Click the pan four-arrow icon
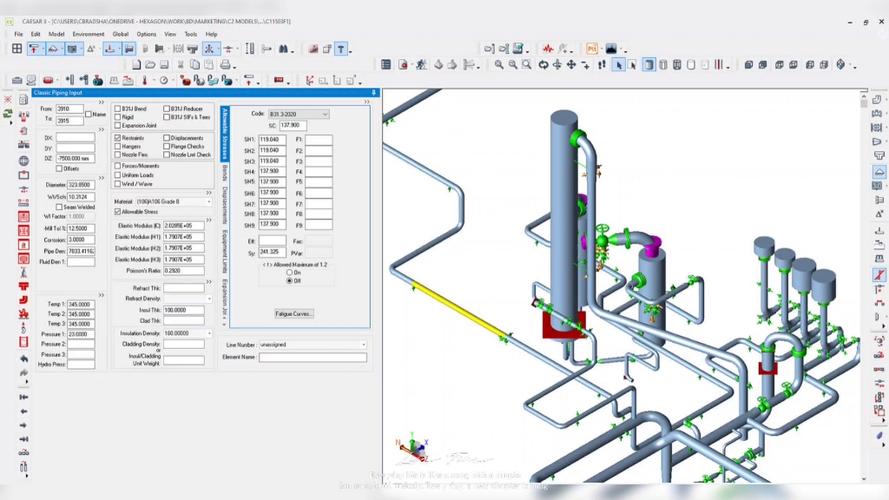The height and width of the screenshot is (500, 889). coord(571,65)
